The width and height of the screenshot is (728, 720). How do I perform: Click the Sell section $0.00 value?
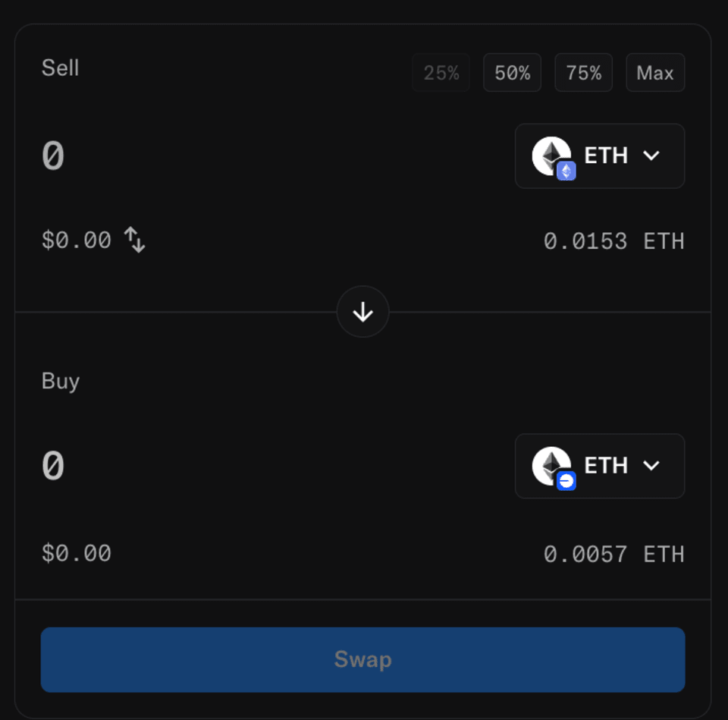[x=77, y=241]
